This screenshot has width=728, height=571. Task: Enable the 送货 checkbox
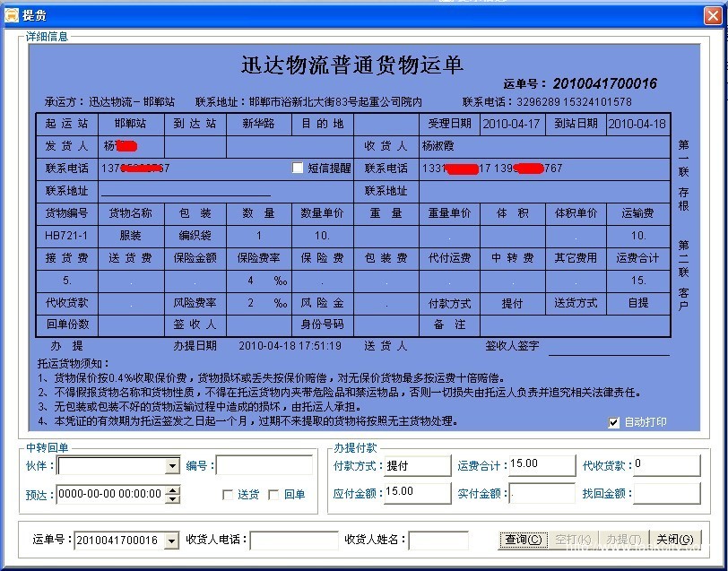(229, 494)
